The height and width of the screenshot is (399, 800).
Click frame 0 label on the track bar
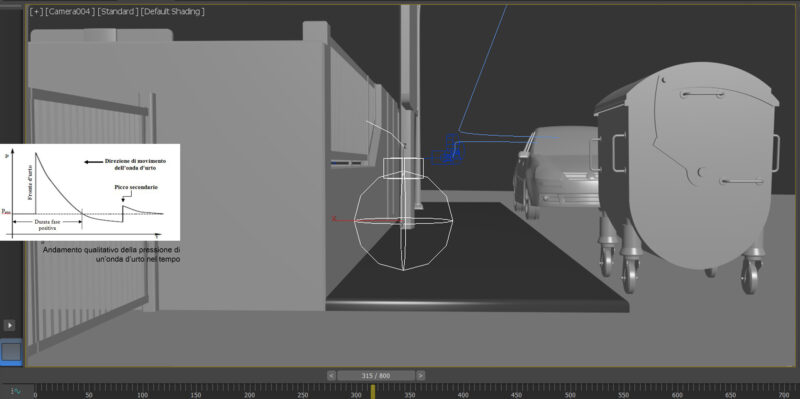pyautogui.click(x=35, y=395)
